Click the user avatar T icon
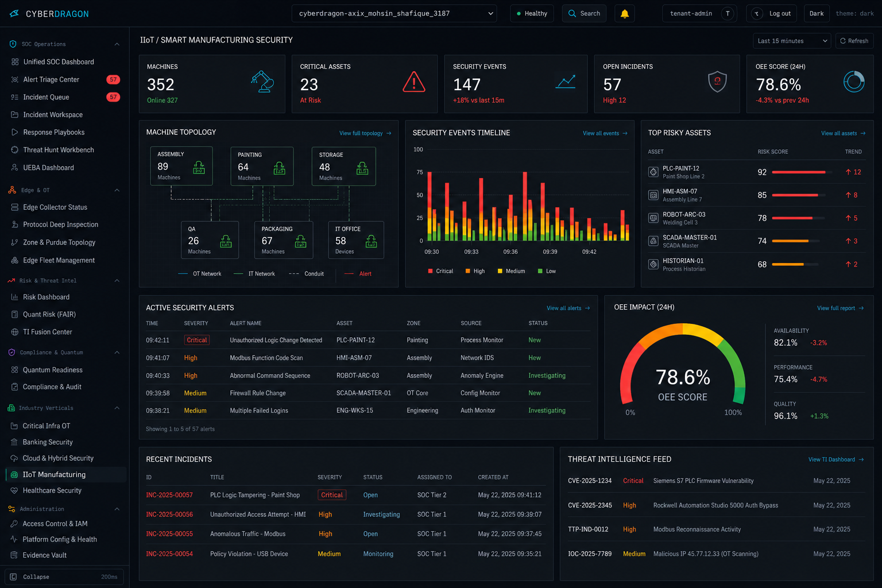 728,13
